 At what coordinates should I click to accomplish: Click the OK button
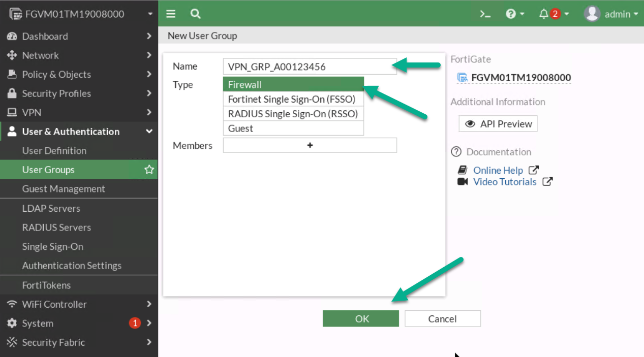361,318
